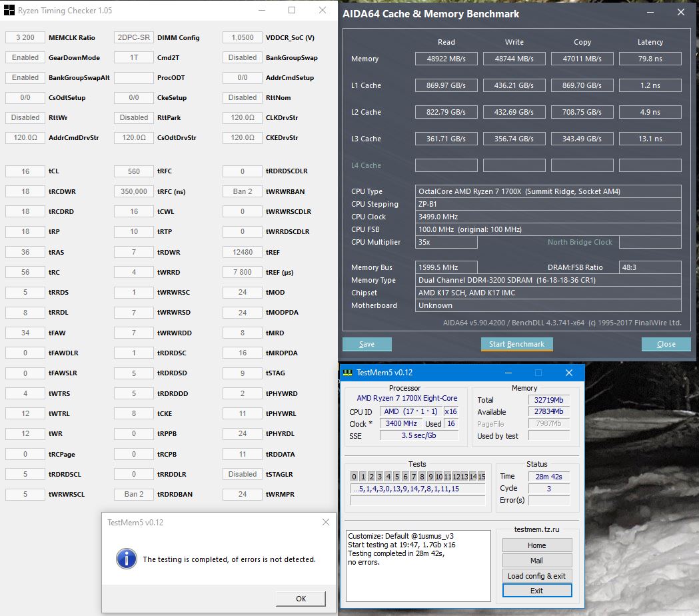The height and width of the screenshot is (616, 699).
Task: Click the BankGroupSwap Disabled field
Action: pyautogui.click(x=243, y=57)
